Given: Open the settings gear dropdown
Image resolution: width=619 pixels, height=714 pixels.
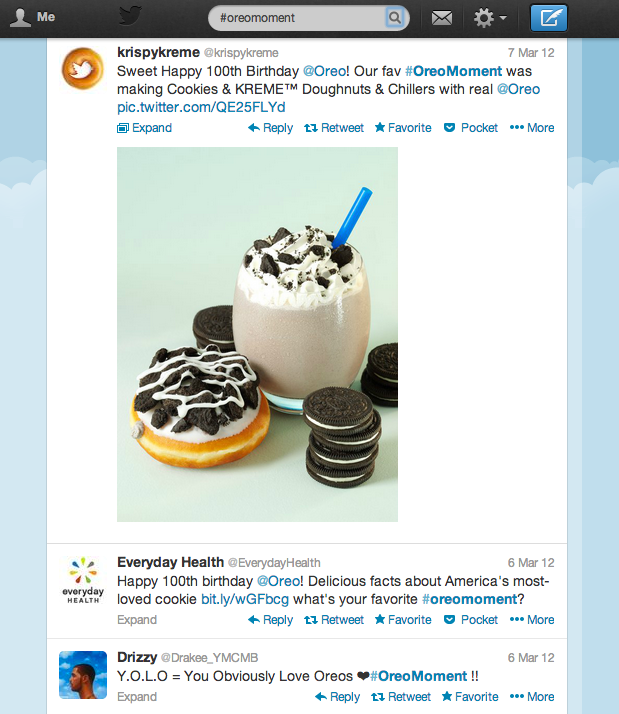Looking at the screenshot, I should pos(490,18).
